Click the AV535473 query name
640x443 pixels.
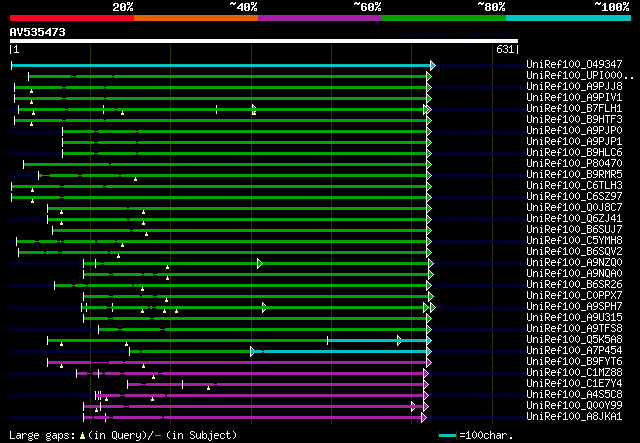click(x=38, y=32)
